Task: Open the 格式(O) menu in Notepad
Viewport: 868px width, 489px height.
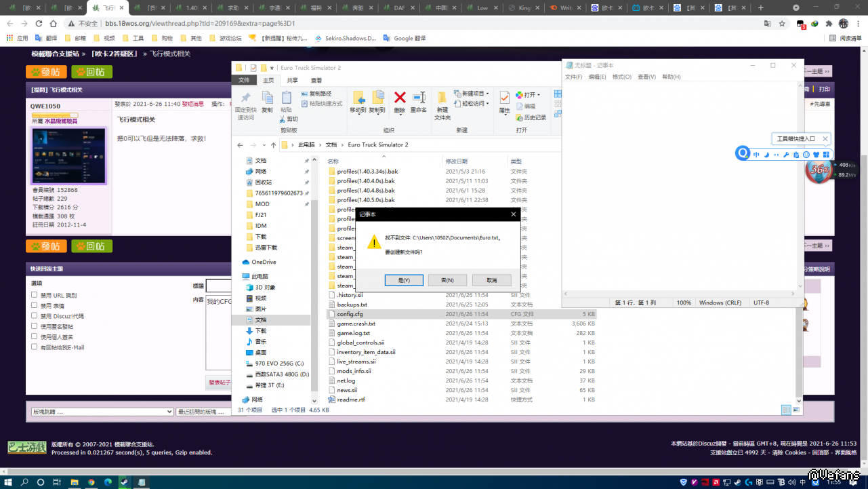Action: [x=621, y=77]
